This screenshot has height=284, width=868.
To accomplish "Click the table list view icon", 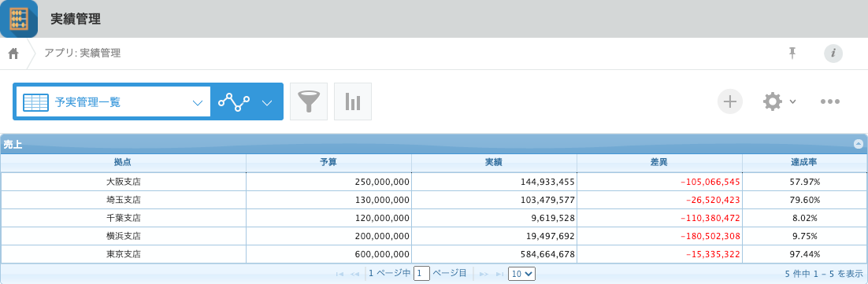I will [x=35, y=102].
